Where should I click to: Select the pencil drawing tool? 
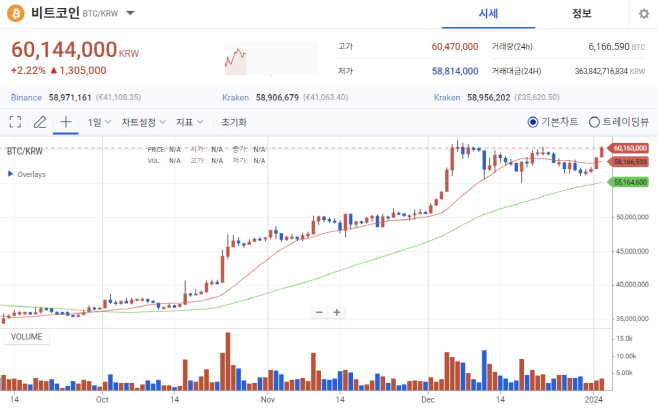click(x=40, y=122)
